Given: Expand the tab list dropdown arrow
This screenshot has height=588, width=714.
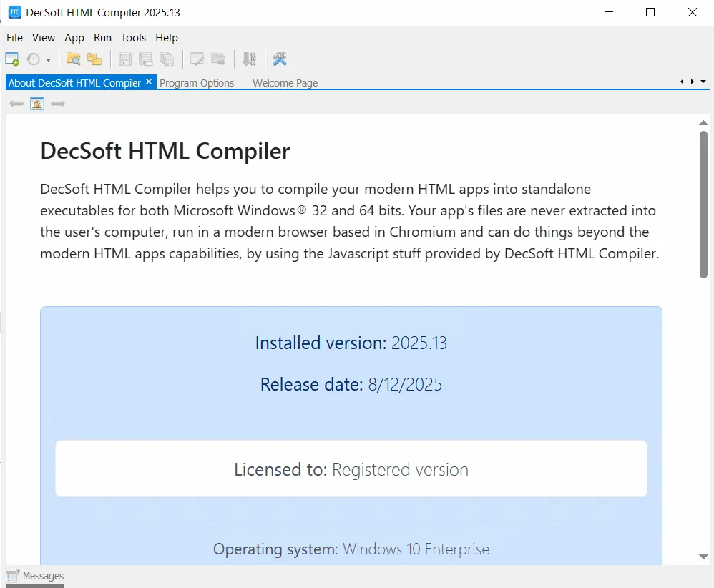Looking at the screenshot, I should point(703,82).
